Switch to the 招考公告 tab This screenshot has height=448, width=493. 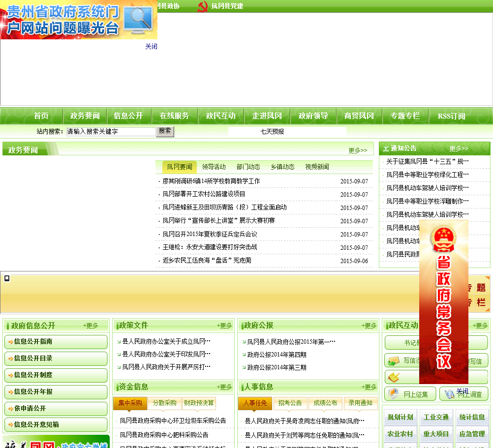click(290, 403)
